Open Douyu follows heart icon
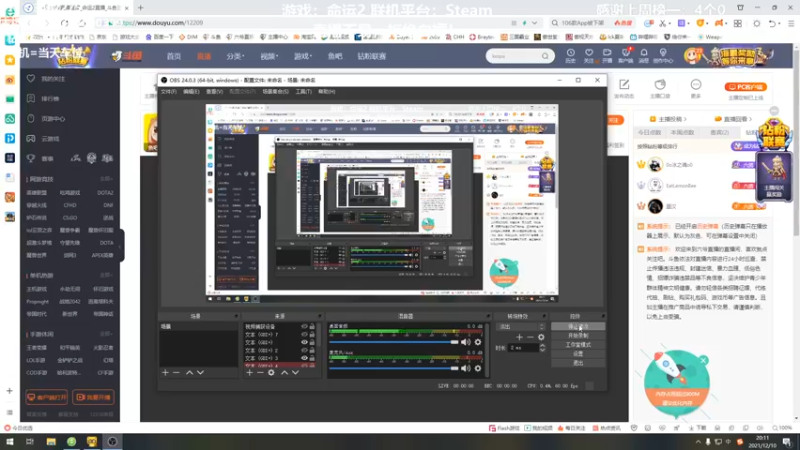 click(x=589, y=55)
